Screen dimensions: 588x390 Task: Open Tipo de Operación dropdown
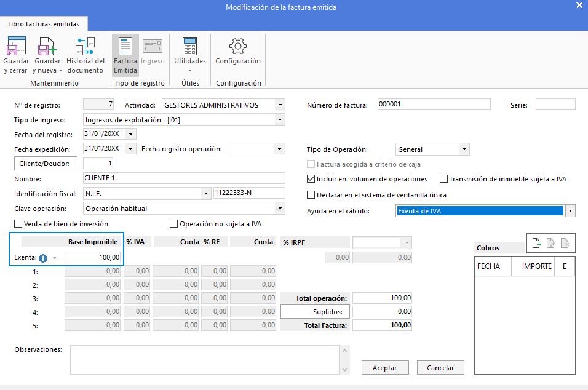click(x=464, y=149)
